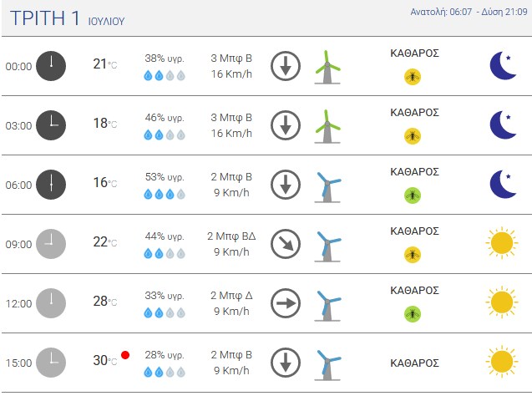Click the down-pointing wind arrow at 00:00

286,66
